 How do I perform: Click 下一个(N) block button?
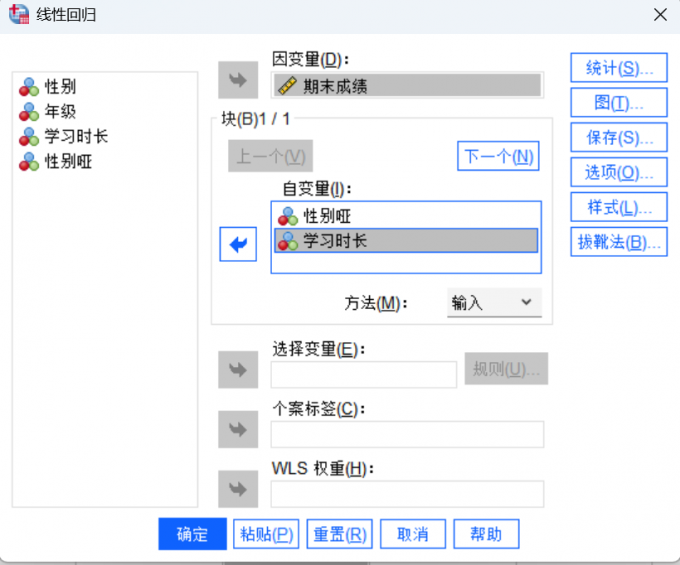point(498,156)
